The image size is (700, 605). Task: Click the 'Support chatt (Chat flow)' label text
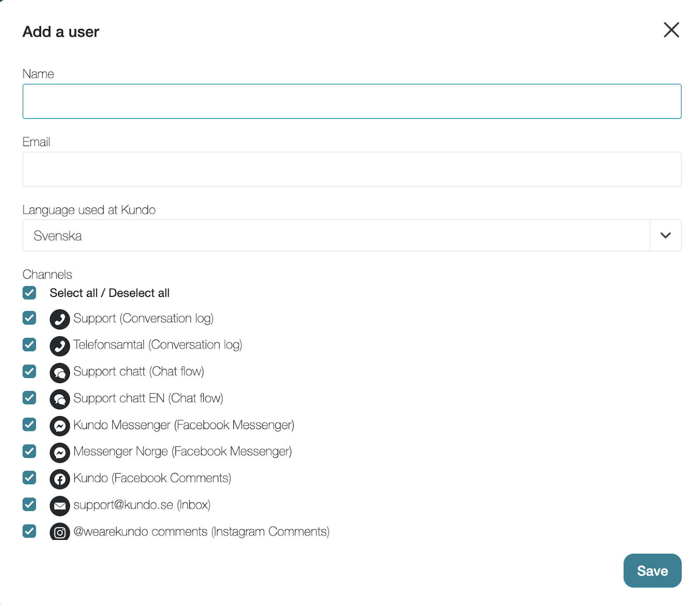[x=139, y=372]
